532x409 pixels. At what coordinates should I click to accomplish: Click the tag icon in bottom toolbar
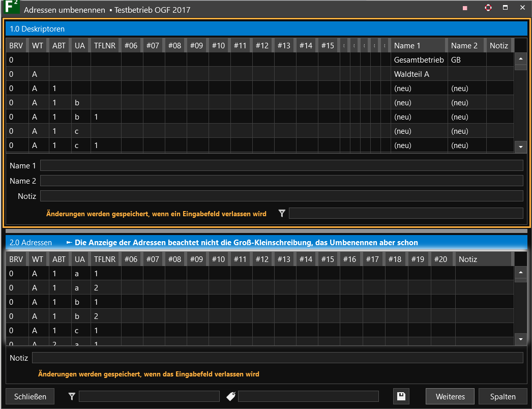pyautogui.click(x=231, y=396)
